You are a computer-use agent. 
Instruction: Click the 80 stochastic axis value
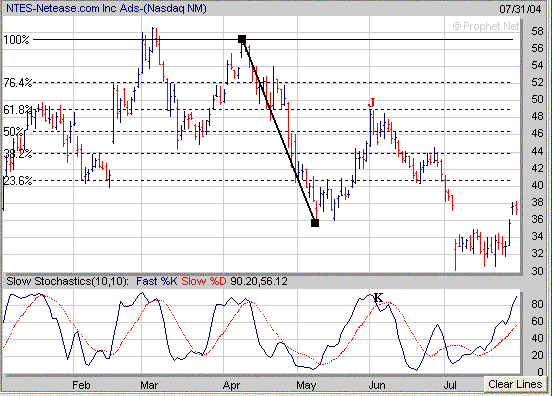(x=537, y=304)
